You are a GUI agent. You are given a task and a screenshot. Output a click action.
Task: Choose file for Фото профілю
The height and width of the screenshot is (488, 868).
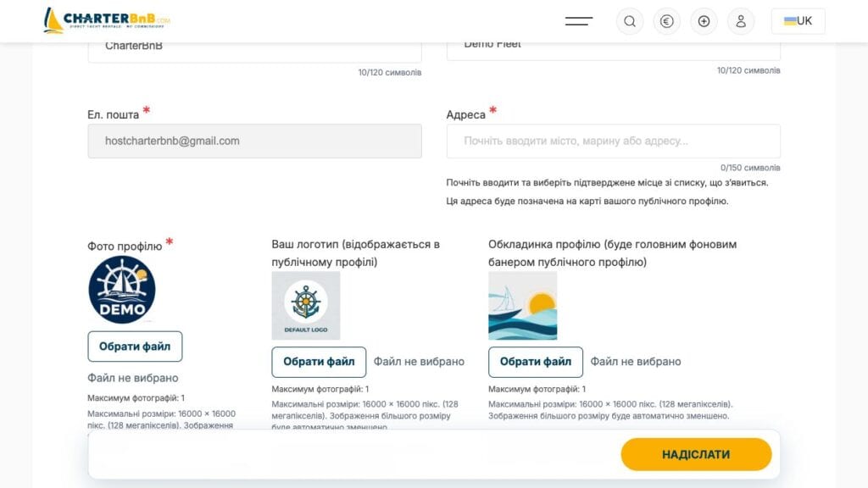point(135,347)
